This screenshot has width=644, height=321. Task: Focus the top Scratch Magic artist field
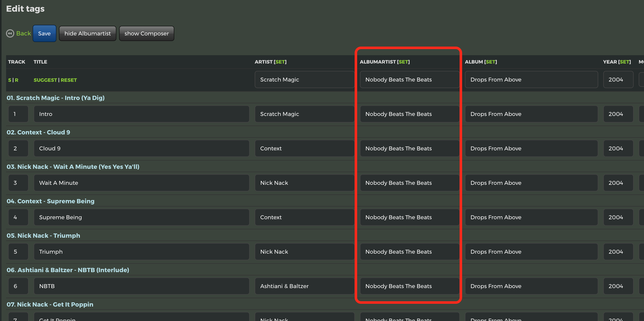point(304,79)
